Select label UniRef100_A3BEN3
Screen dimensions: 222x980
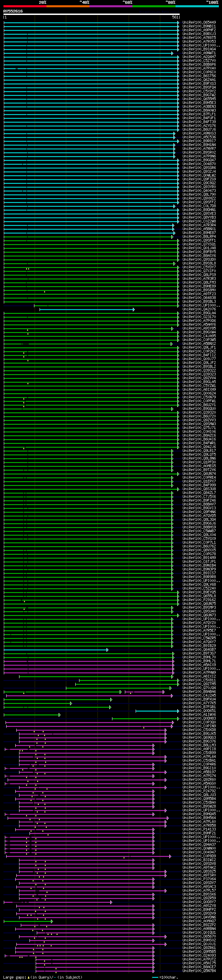pyautogui.click(x=199, y=106)
